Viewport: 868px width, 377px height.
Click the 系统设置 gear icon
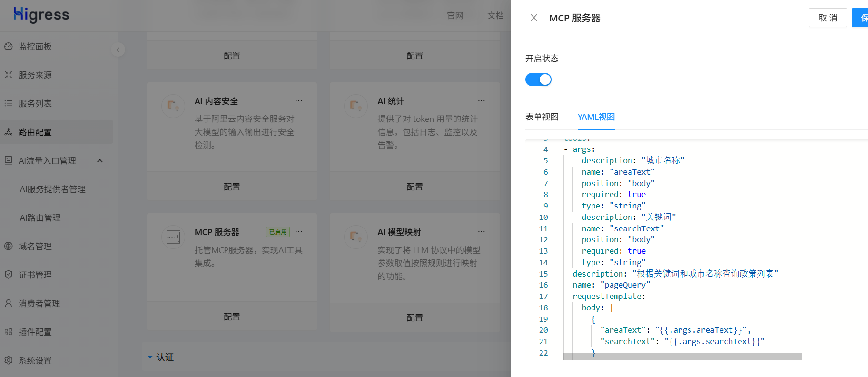(9, 360)
